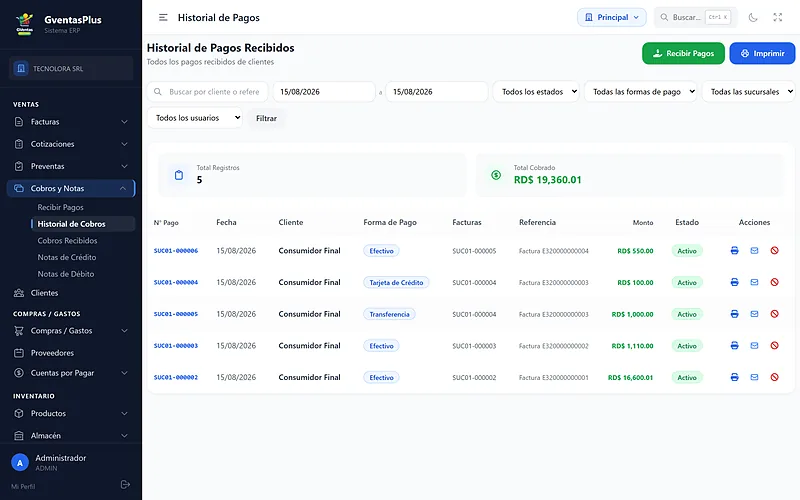Email payment SUC01-000003 via envelope icon

coord(754,345)
